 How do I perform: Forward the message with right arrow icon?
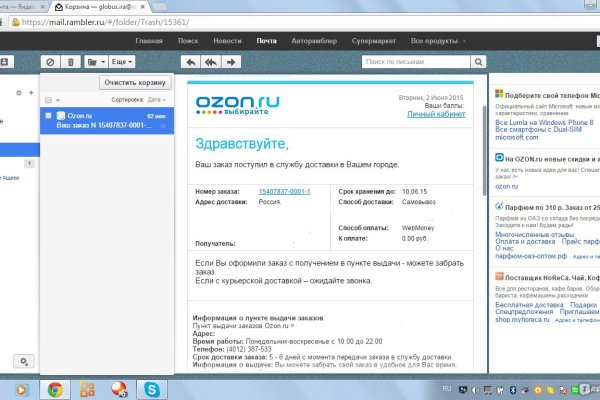click(x=229, y=62)
